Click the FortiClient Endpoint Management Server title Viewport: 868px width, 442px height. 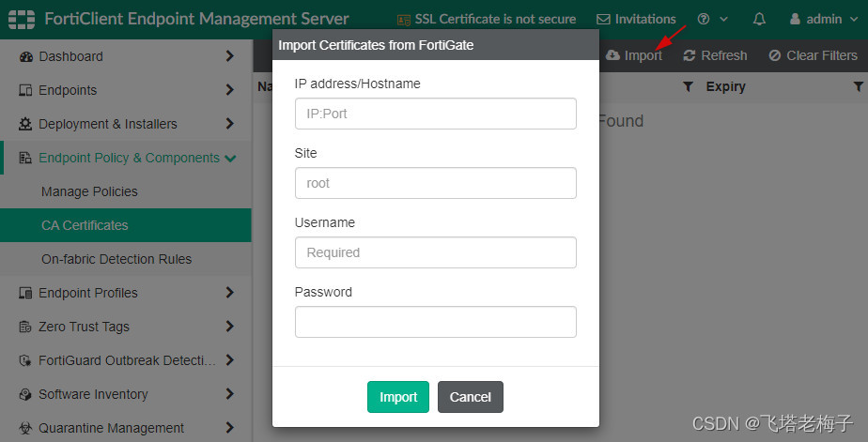(x=196, y=20)
